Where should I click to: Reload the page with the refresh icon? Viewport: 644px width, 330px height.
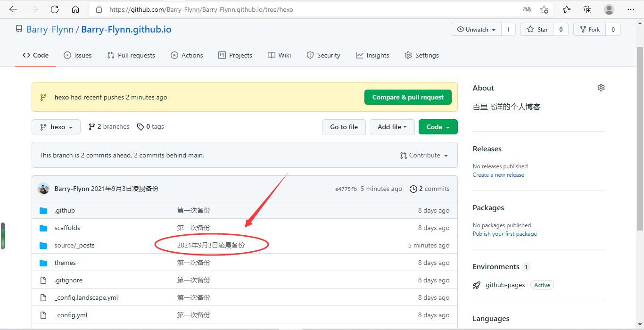(x=55, y=9)
